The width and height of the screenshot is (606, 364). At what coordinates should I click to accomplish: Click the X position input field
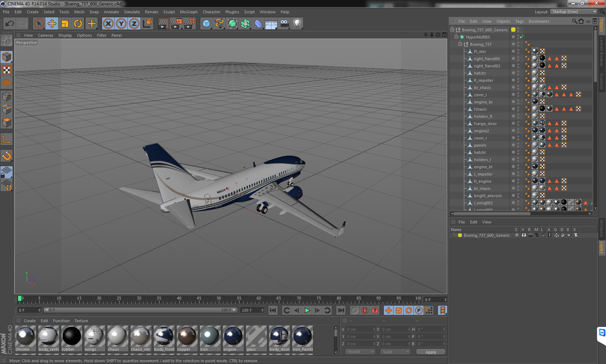tap(361, 329)
